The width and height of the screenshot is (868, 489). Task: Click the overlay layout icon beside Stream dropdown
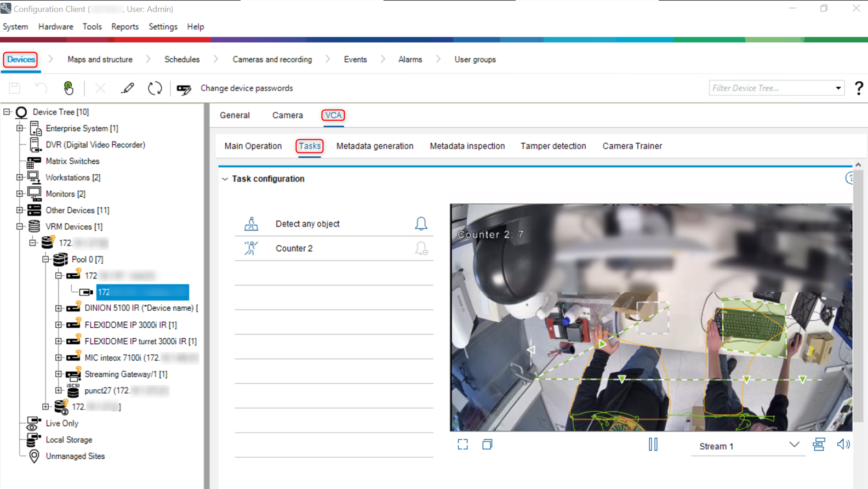(x=819, y=445)
